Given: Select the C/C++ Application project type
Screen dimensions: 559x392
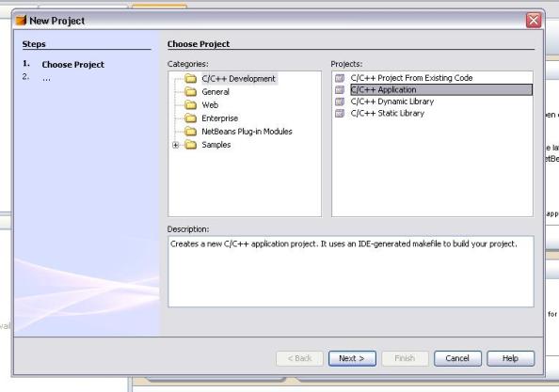Looking at the screenshot, I should (441, 89).
